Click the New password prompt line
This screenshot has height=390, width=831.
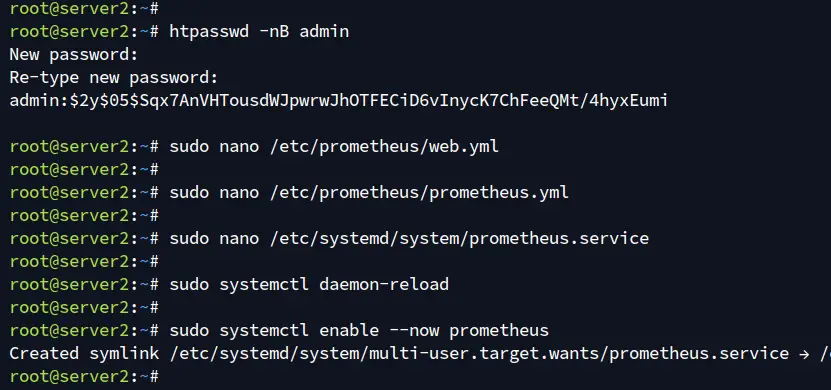pyautogui.click(x=74, y=54)
